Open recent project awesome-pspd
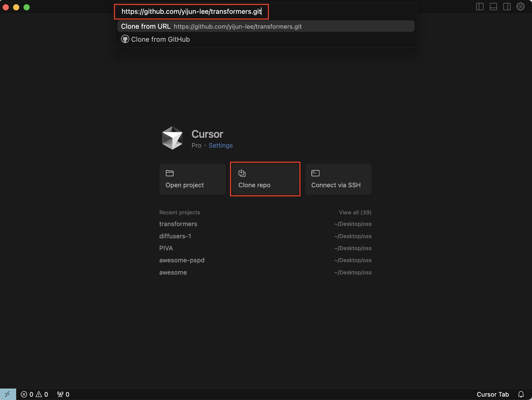The image size is (532, 400). 265,260
